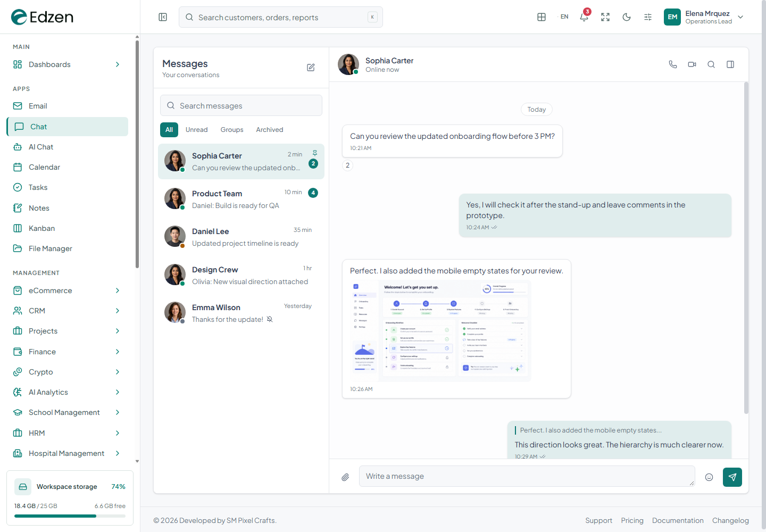Start a voice call with Sophia Carter

(x=673, y=64)
